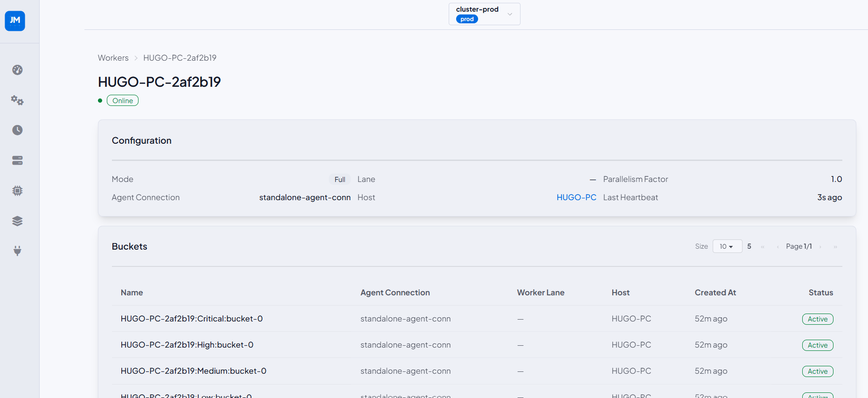The image size is (868, 398).
Task: Click the Online status badge
Action: pos(123,101)
